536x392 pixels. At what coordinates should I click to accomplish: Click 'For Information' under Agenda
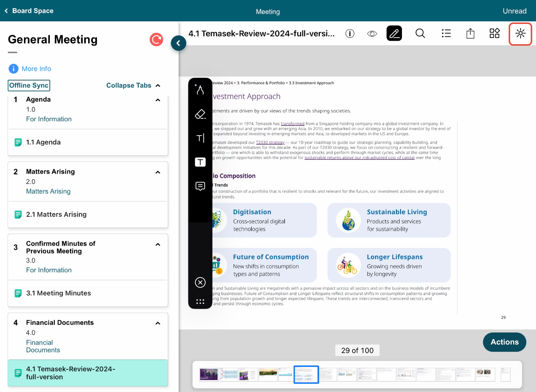point(49,119)
